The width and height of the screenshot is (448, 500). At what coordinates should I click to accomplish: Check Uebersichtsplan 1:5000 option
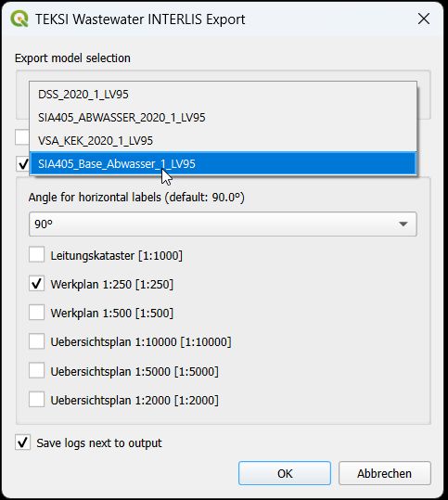pos(37,370)
